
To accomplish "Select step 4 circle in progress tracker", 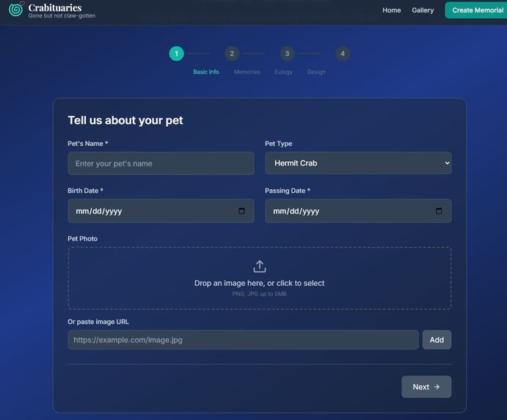I will (x=343, y=54).
